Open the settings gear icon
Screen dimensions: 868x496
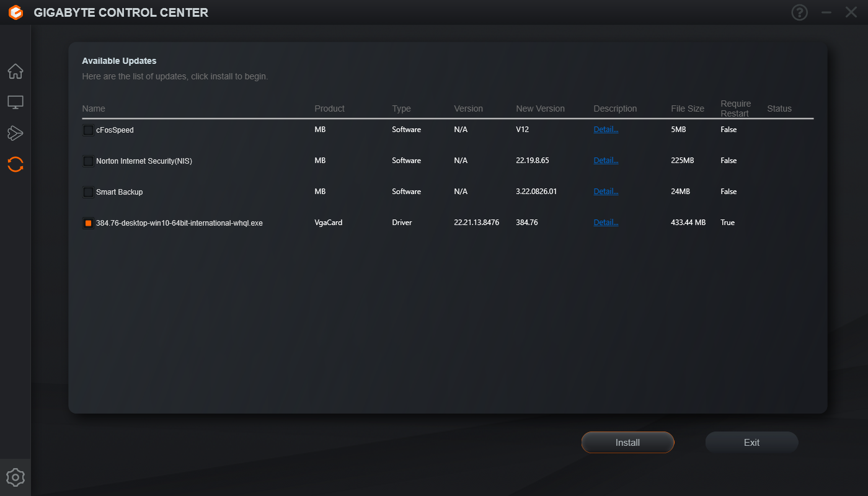(x=15, y=477)
